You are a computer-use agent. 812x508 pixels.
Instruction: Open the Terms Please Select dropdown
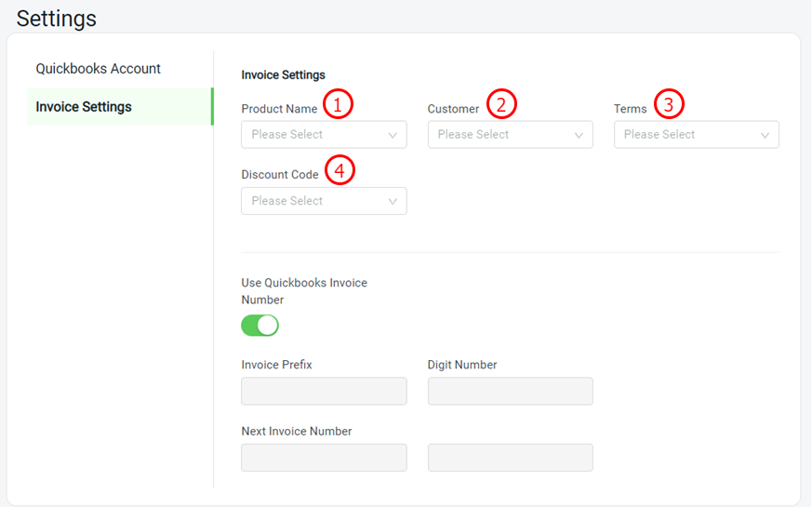coord(697,135)
